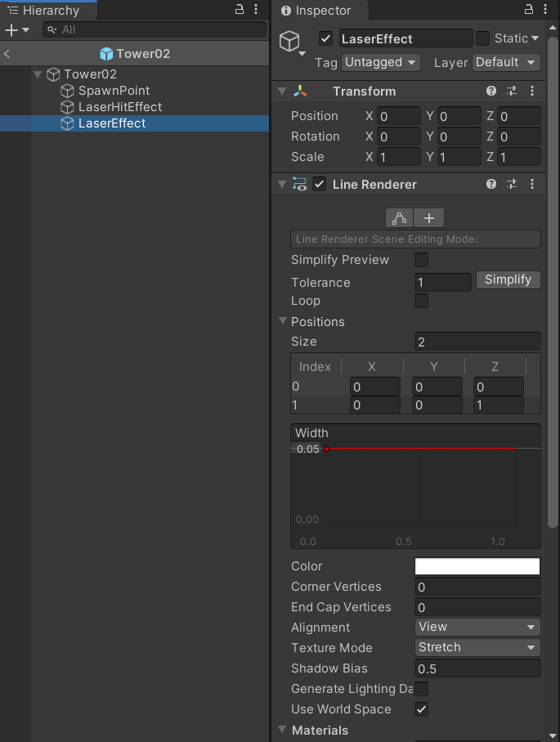
Task: Click the Edit Points in Scene View icon
Action: click(399, 217)
